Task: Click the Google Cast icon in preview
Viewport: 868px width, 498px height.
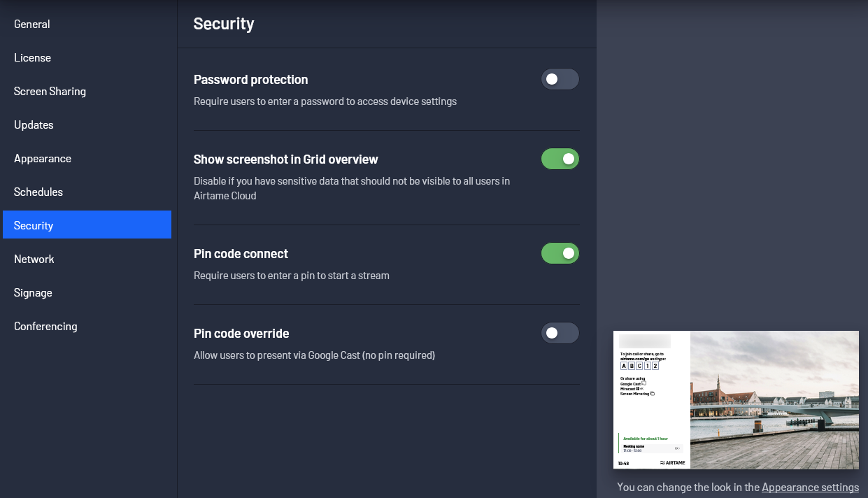Action: (x=643, y=383)
